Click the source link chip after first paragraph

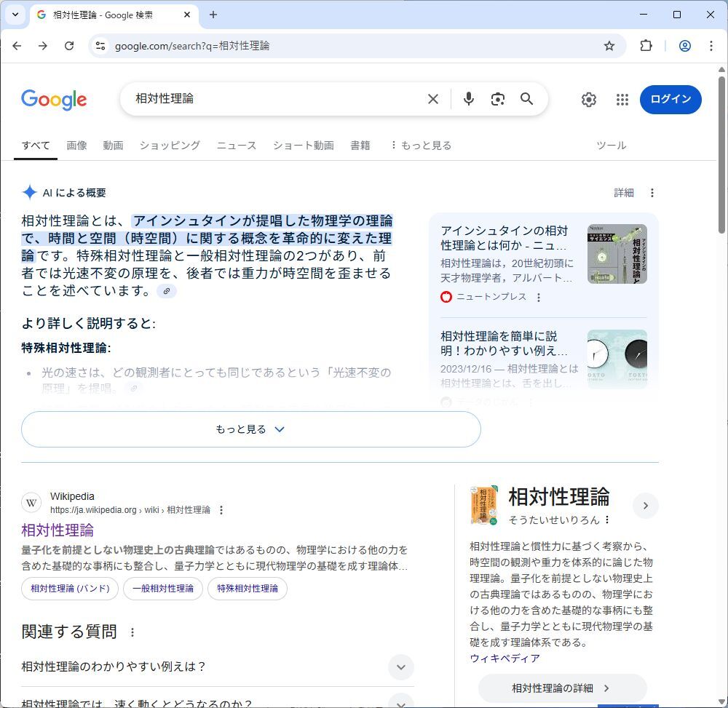167,291
